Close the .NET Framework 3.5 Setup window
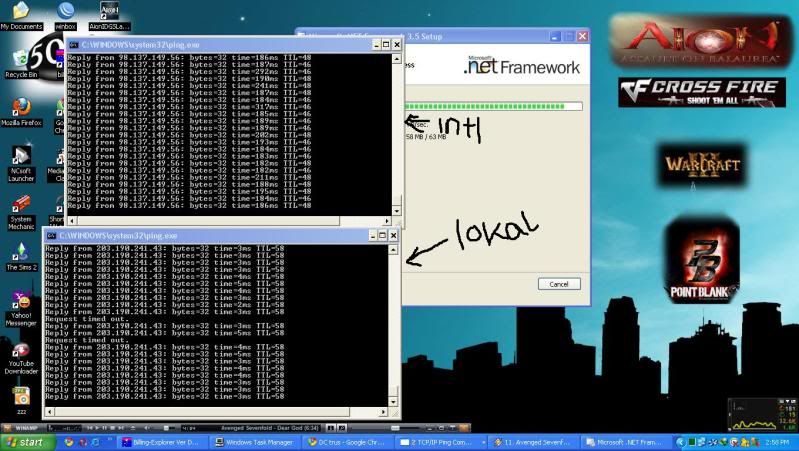The image size is (799, 451). [582, 36]
